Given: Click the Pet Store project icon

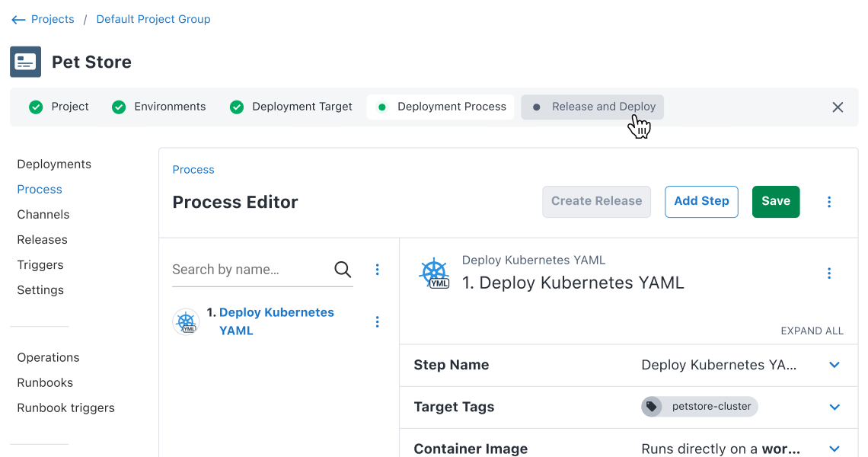Looking at the screenshot, I should tap(25, 62).
